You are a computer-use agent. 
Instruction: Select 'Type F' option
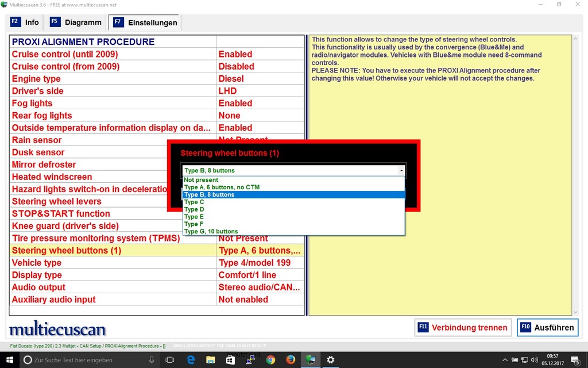click(x=293, y=224)
